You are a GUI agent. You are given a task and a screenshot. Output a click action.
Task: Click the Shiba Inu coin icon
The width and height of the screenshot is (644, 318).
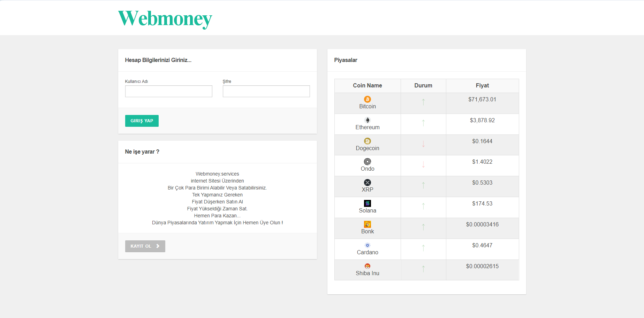point(368,266)
